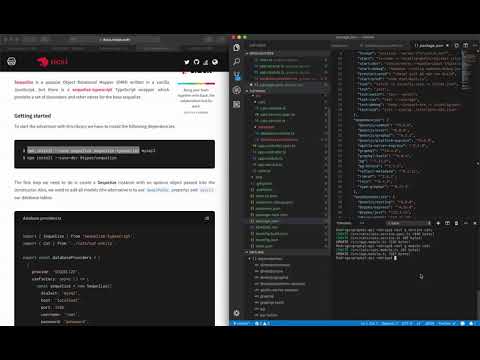This screenshot has width=480, height=360.
Task: Change the Spaces indentation setting in status bar
Action: 389,323
